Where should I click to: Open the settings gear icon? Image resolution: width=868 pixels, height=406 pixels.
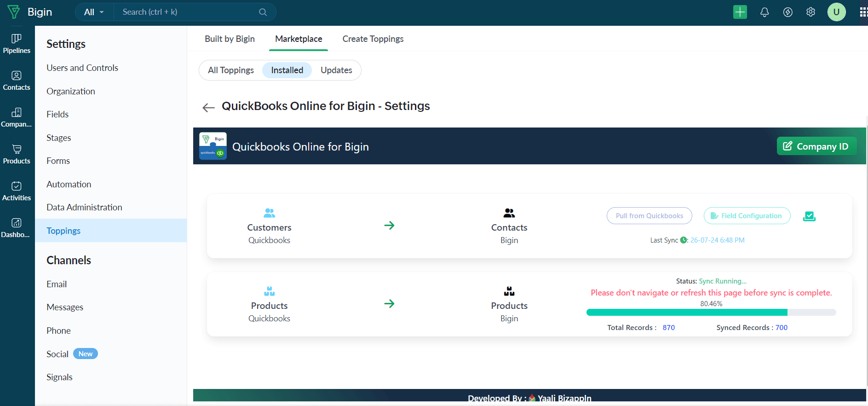811,12
